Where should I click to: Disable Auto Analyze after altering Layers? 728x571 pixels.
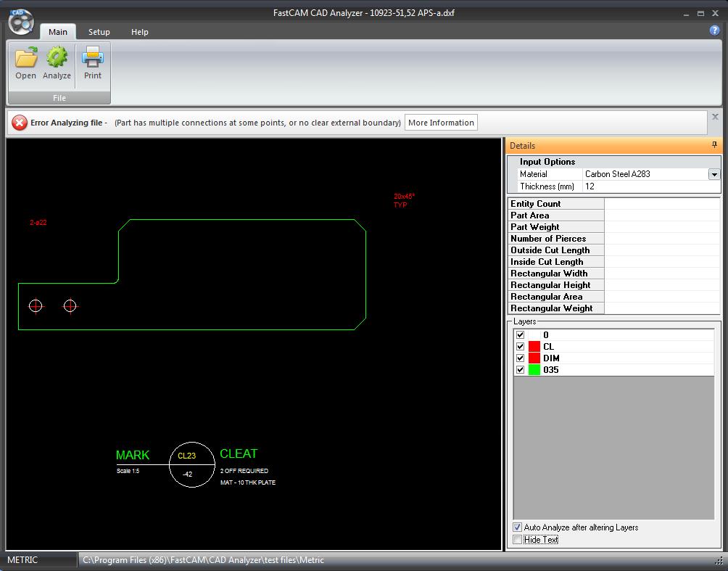tap(517, 527)
